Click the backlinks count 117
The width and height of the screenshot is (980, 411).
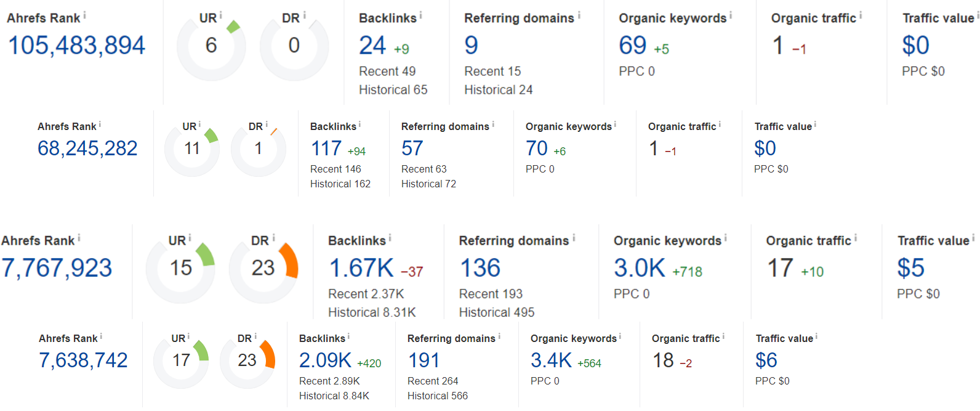coord(326,149)
